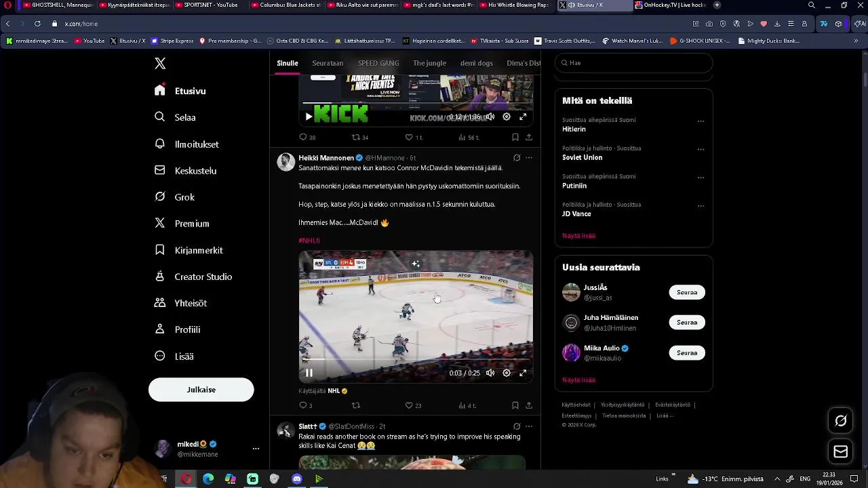868x488 pixels.
Task: Open more options on Slattt post
Action: 529,426
